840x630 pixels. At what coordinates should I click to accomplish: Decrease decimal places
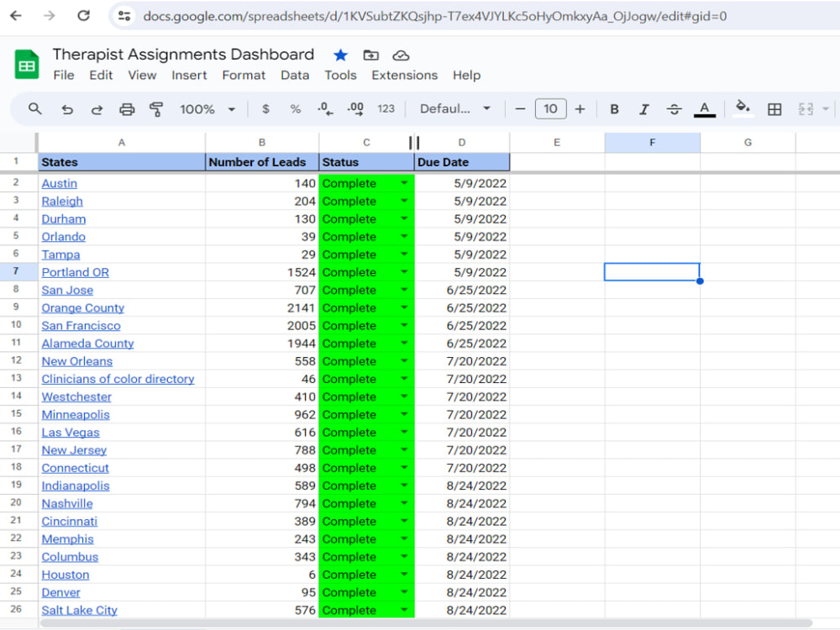point(325,109)
